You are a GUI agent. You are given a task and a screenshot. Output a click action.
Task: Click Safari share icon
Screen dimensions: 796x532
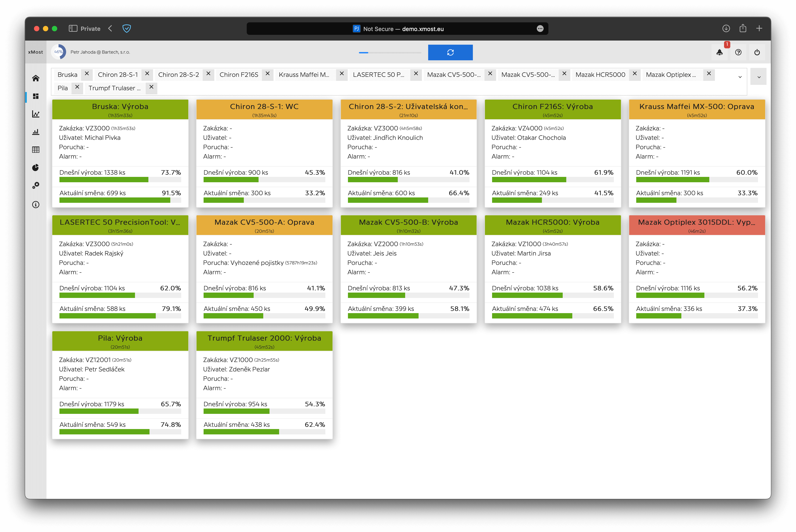coord(743,28)
